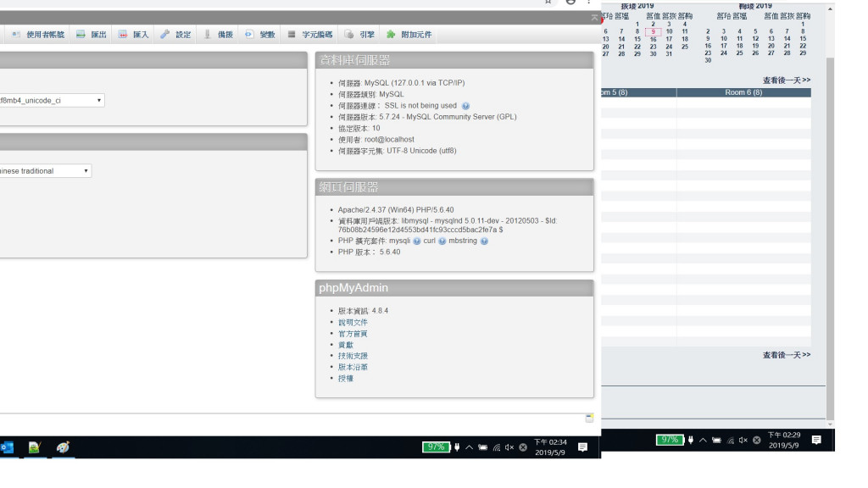
Task: Open the notepad app icon beside Outlook
Action: click(34, 447)
